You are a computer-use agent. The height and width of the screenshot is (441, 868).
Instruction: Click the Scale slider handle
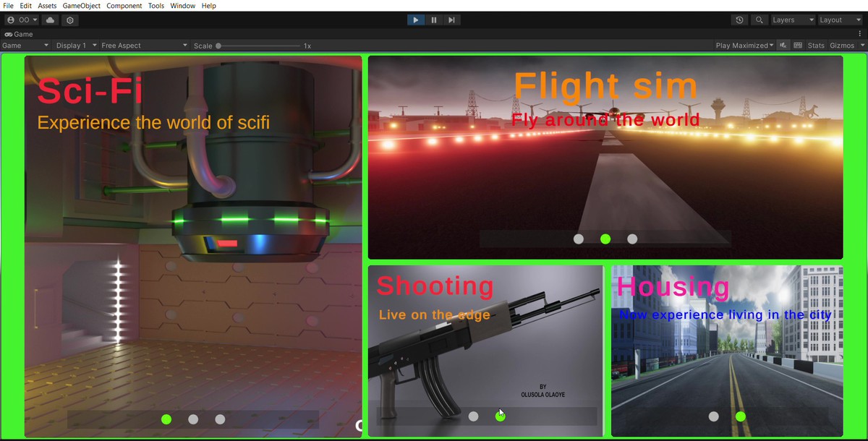[x=218, y=46]
